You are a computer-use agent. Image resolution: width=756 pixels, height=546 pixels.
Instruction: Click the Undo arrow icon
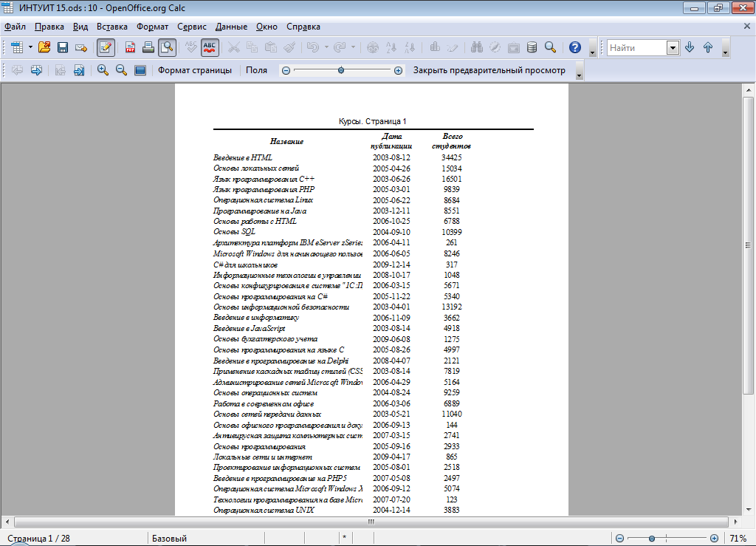coord(313,47)
